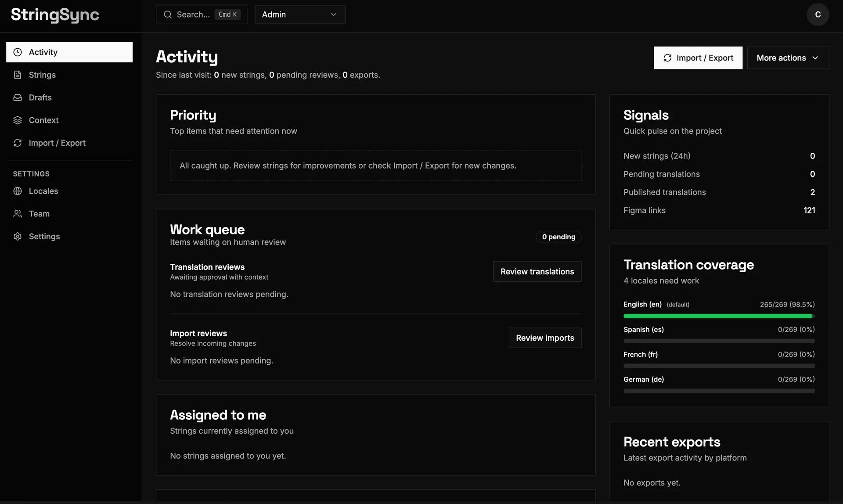Click the sync icon beside sidebar Import / Export
Screen dimensions: 843x504
(x=18, y=143)
